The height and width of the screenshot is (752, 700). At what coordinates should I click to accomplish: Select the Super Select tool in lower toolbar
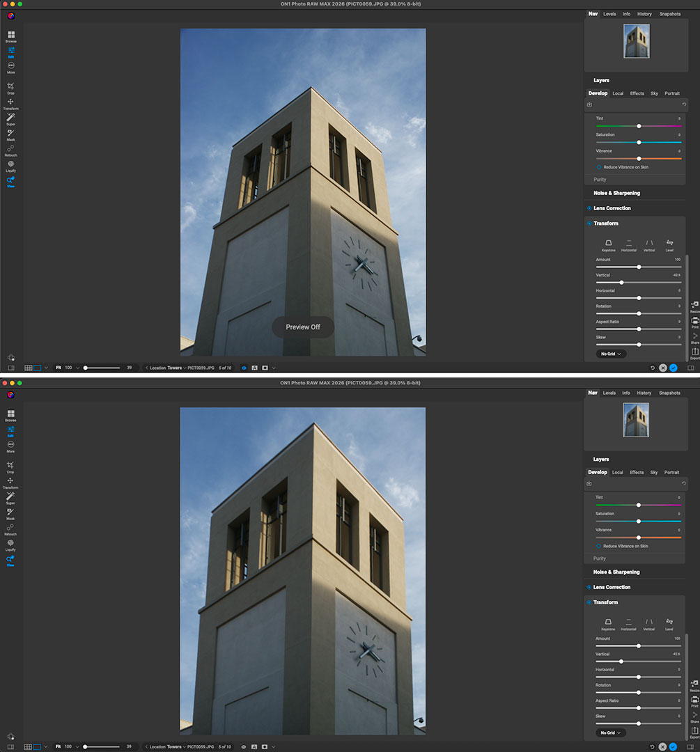[x=10, y=497]
